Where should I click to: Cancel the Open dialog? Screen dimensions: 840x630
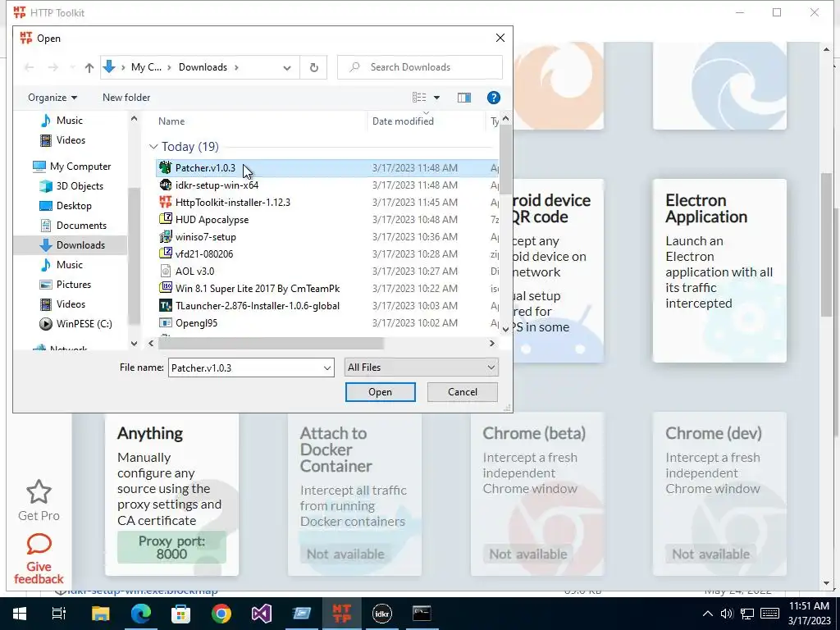pyautogui.click(x=463, y=392)
